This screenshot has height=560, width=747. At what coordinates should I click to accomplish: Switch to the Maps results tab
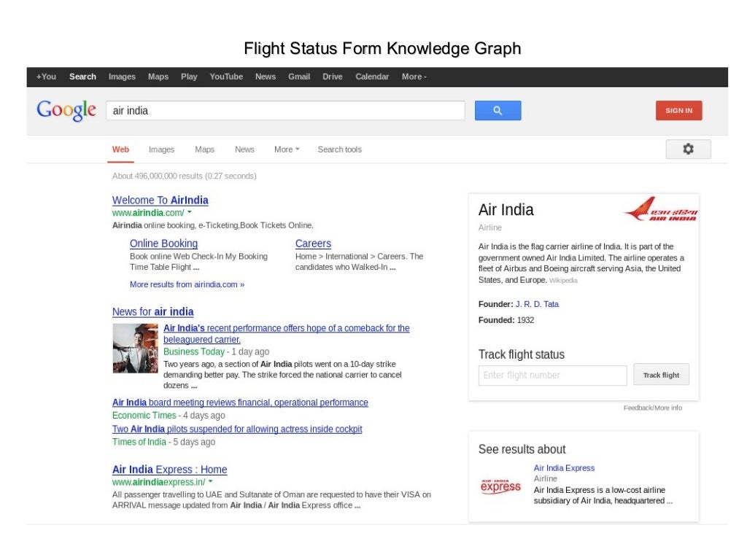(204, 149)
